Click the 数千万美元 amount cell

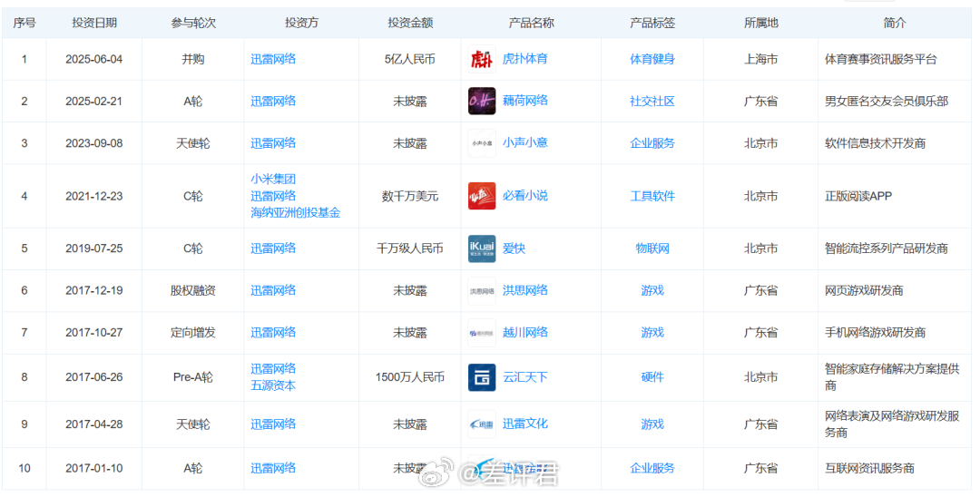click(x=410, y=196)
